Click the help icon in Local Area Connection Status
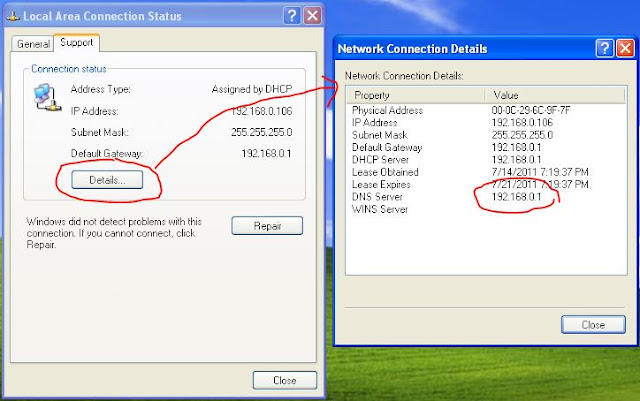This screenshot has height=401, width=640. [291, 16]
